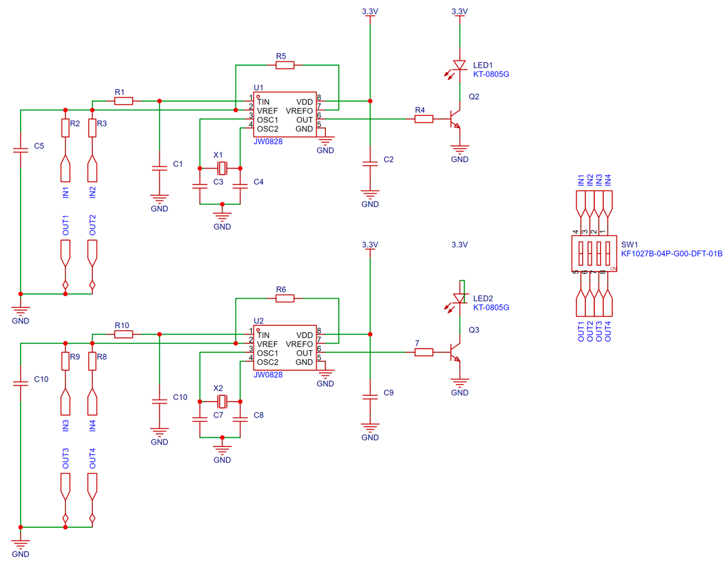Click the X1 crystal symbol
This screenshot has width=728, height=566.
click(x=222, y=168)
